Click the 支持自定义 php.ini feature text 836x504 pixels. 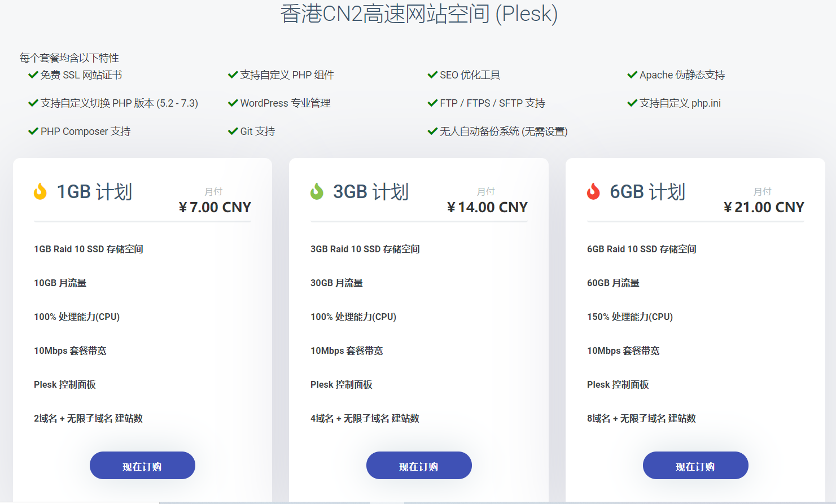680,103
